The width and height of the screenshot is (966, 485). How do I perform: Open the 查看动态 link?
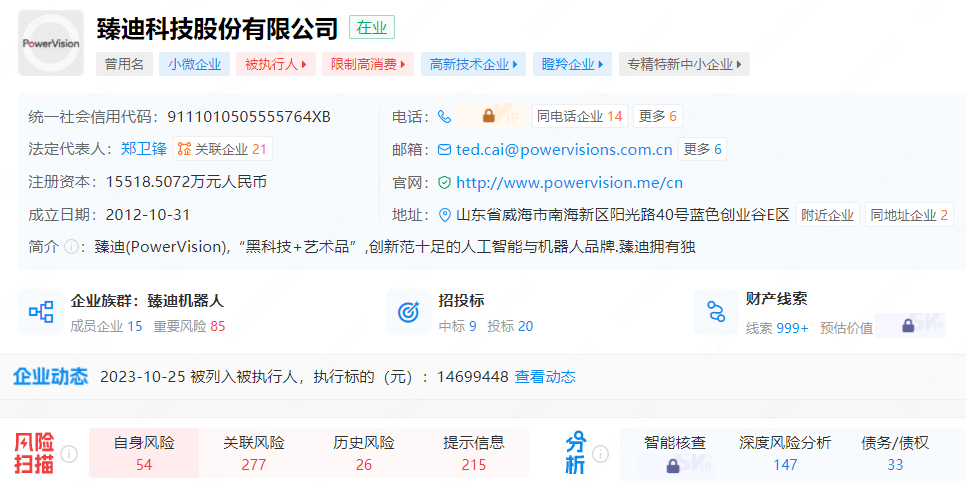pos(545,377)
